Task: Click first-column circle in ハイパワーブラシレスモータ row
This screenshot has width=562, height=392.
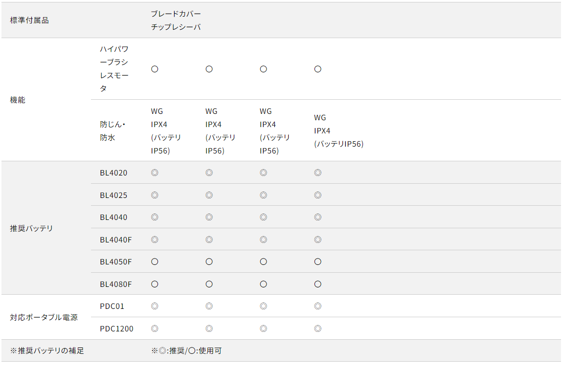Action: click(155, 69)
